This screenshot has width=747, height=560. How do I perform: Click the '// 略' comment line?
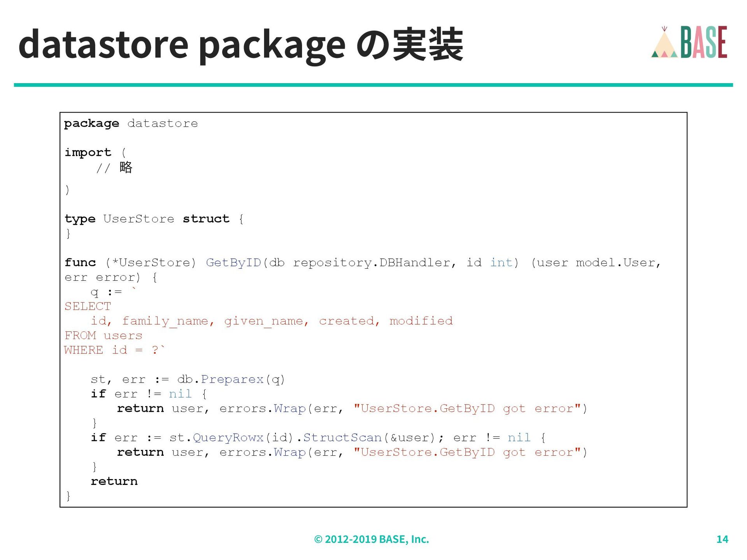pyautogui.click(x=114, y=168)
